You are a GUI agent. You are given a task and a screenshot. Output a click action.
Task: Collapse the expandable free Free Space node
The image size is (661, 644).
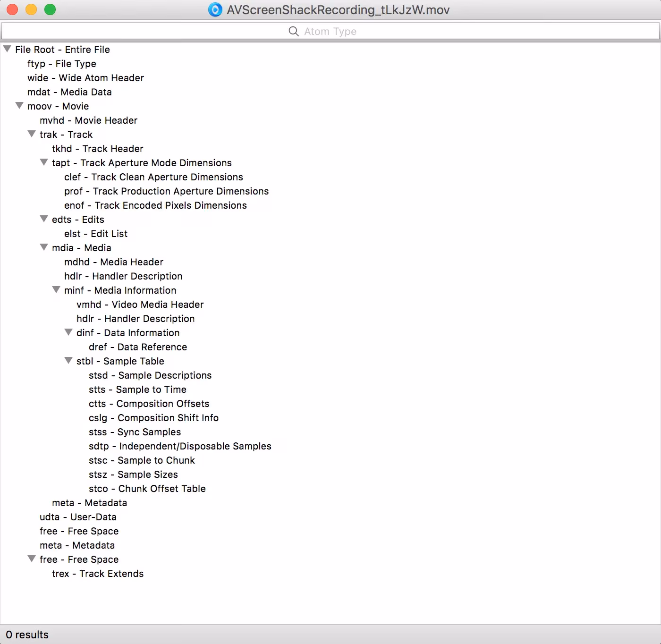tap(32, 559)
